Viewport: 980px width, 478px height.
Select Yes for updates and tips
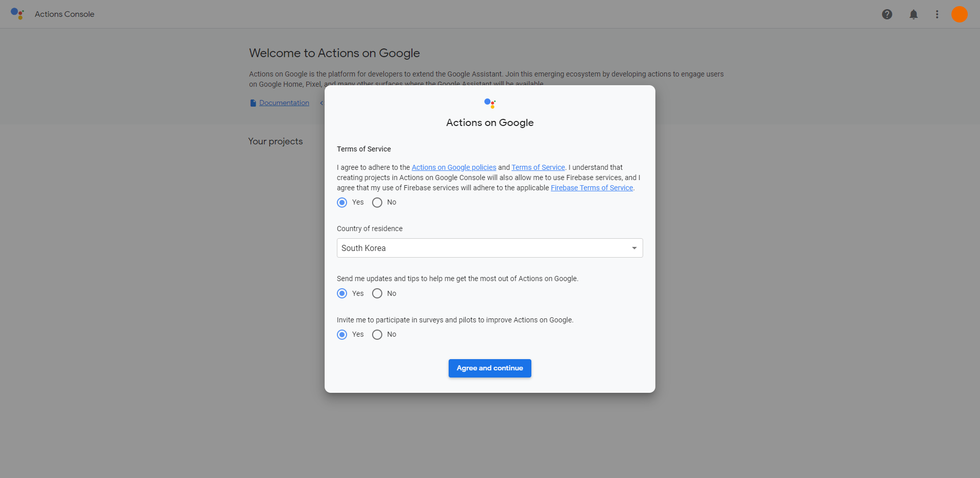[342, 293]
